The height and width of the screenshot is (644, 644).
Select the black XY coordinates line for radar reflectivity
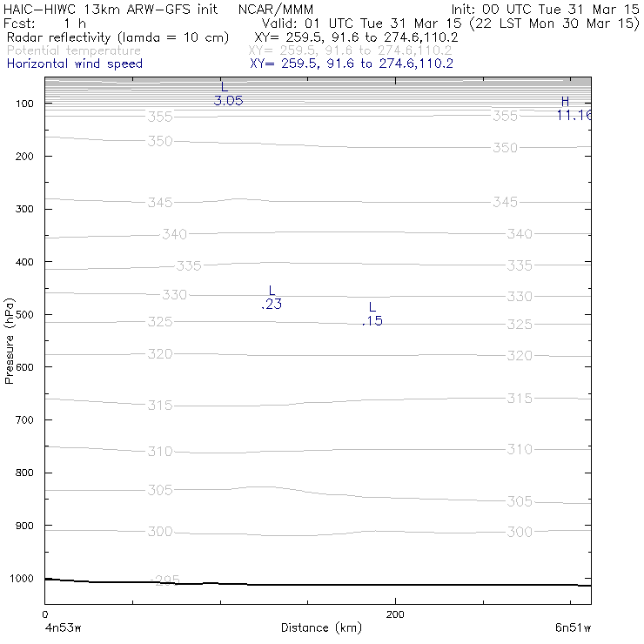(x=356, y=37)
